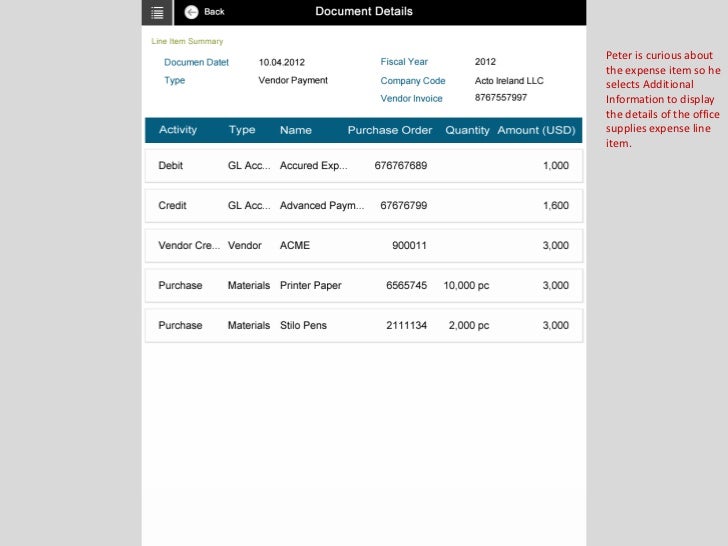
Task: Select purchase order 2111134
Action: [406, 325]
